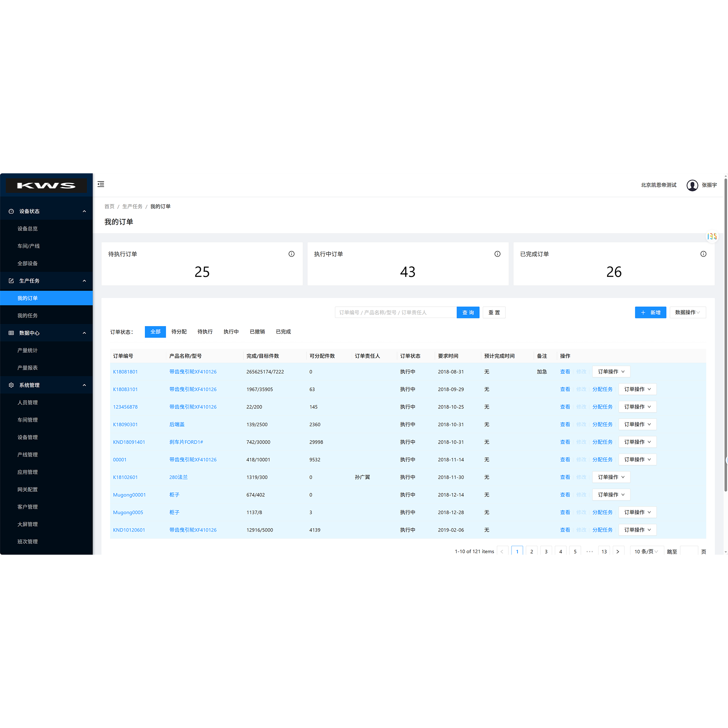Screen dimensions: 728x728
Task: Click 分配任务 for order Mugong0005
Action: point(602,512)
